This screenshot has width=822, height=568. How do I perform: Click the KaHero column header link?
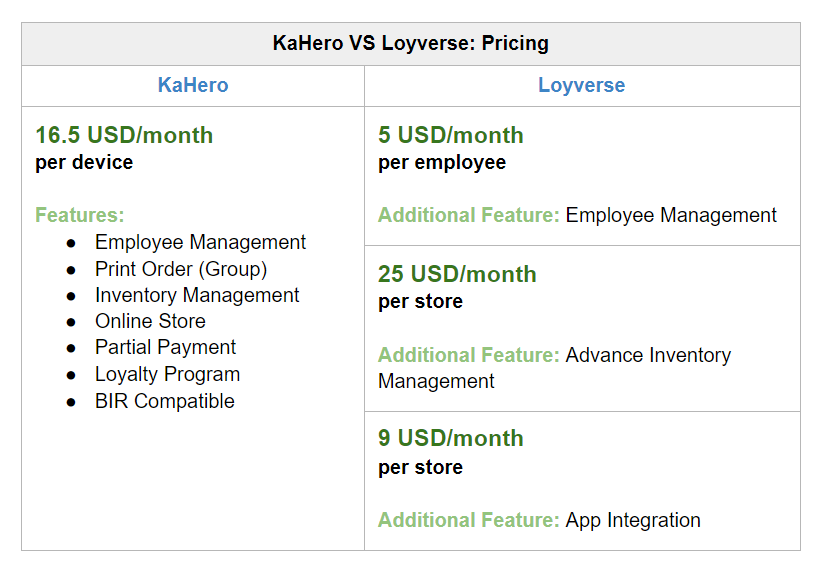[x=193, y=85]
